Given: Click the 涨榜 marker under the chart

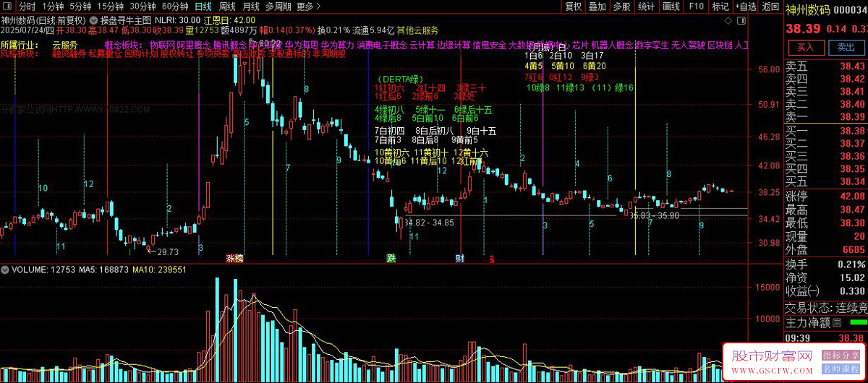Looking at the screenshot, I should pos(234,258).
